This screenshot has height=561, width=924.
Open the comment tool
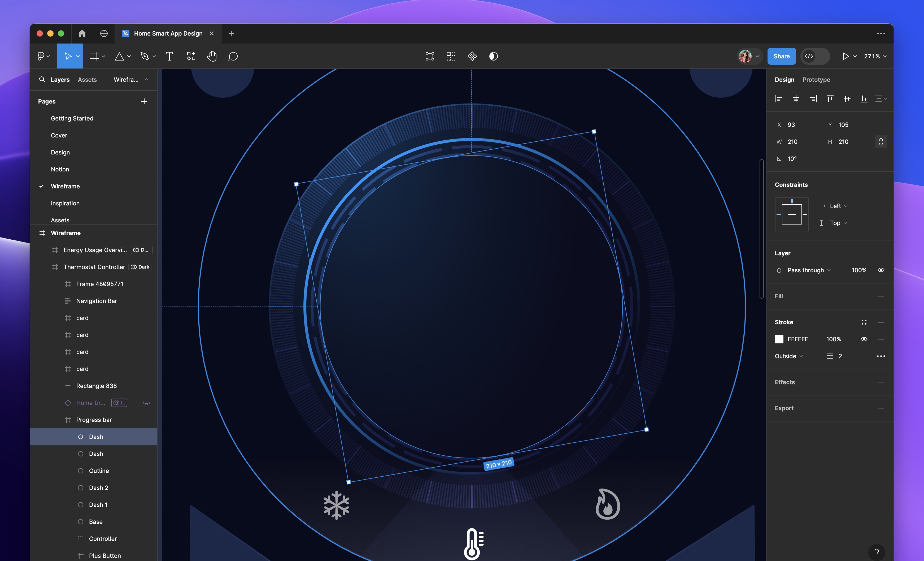click(233, 56)
